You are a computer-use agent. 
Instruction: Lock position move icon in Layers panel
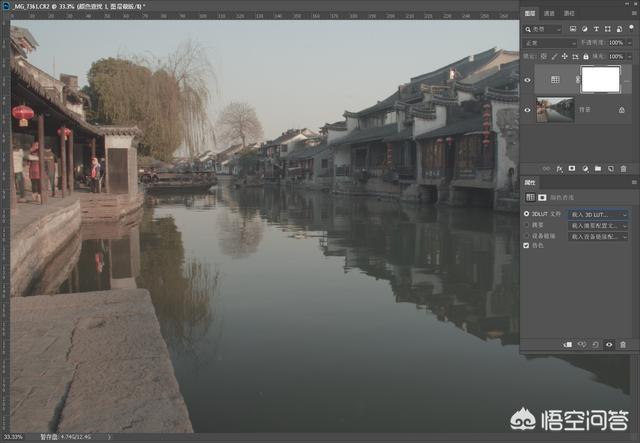click(x=564, y=56)
